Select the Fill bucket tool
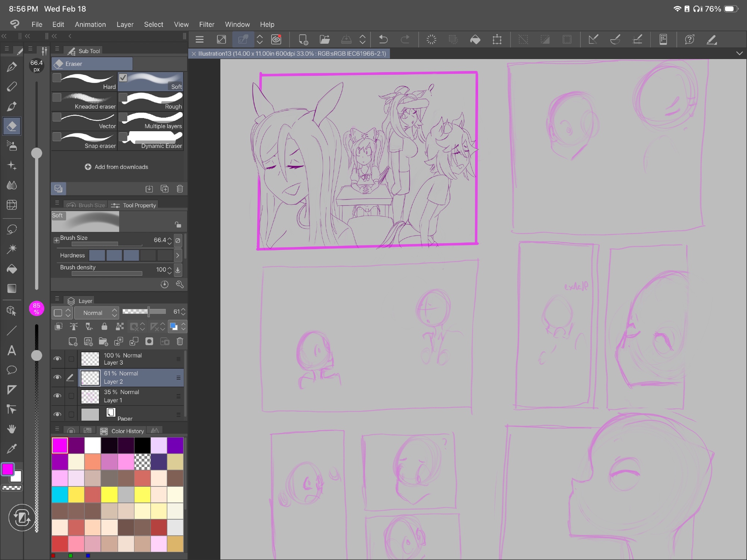This screenshot has height=560, width=747. (12, 269)
